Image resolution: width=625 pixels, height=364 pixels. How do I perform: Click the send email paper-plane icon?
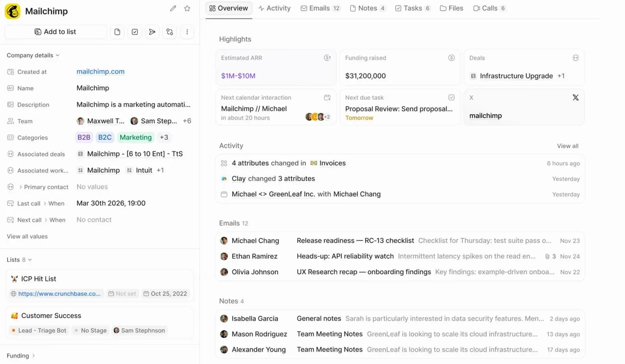coord(152,32)
